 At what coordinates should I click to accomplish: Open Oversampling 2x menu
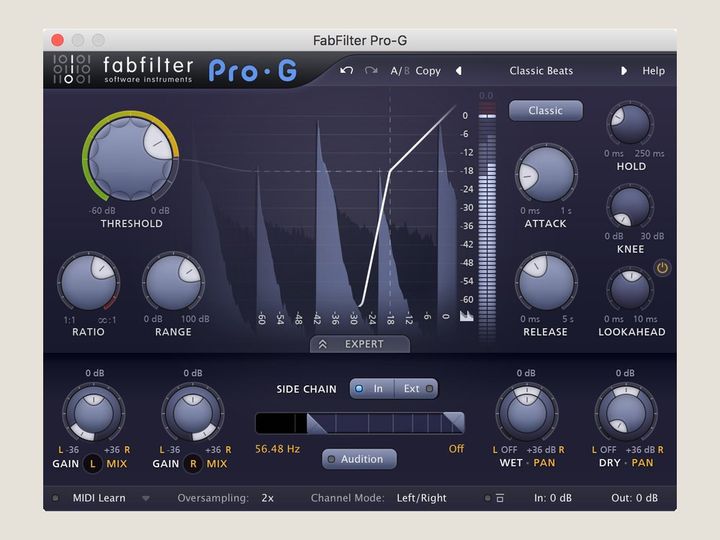click(x=268, y=498)
